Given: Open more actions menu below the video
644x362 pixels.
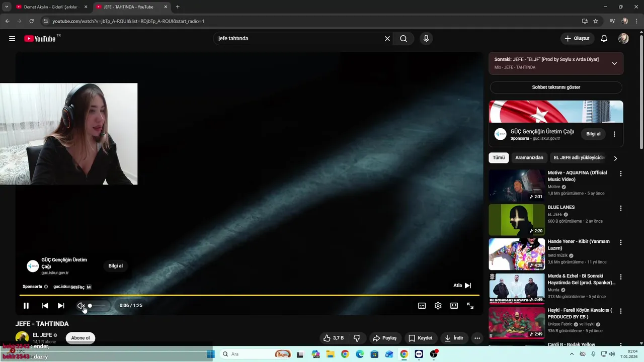Looking at the screenshot, I should click(x=477, y=338).
